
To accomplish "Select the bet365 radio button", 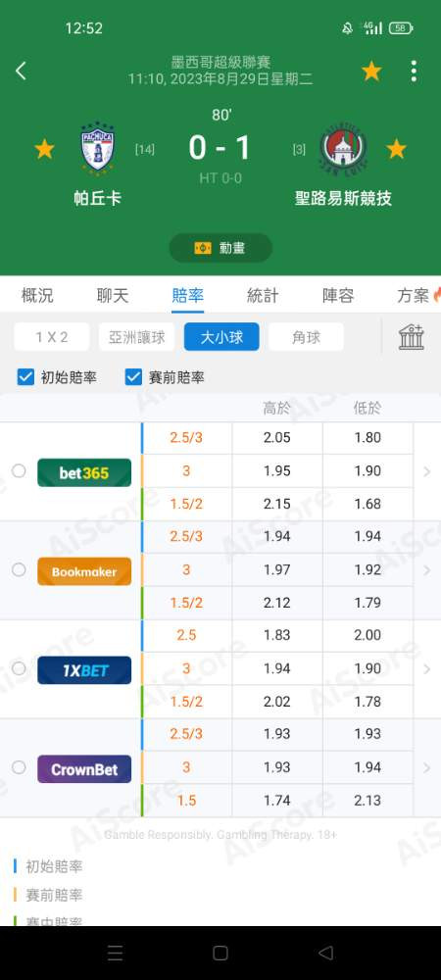I will point(19,470).
